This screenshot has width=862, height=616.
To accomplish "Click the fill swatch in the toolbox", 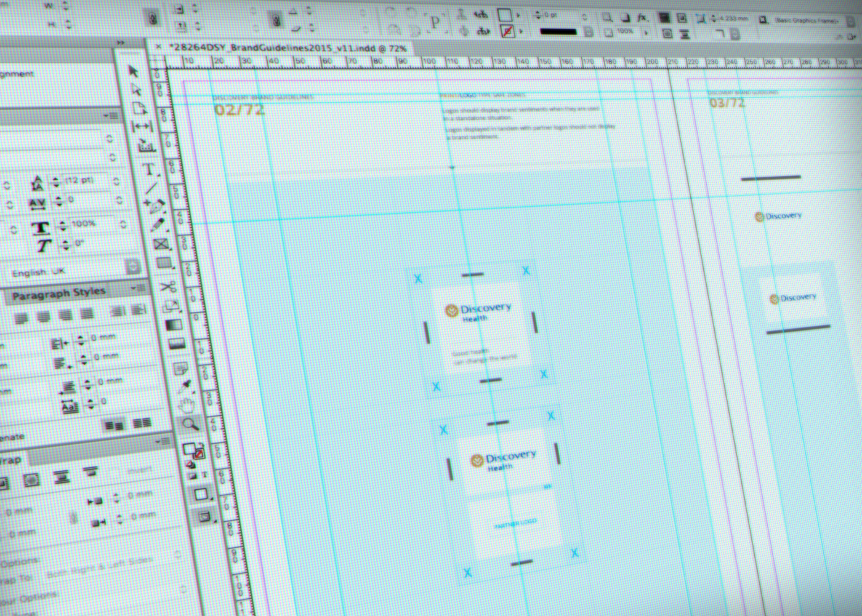I will 190,449.
